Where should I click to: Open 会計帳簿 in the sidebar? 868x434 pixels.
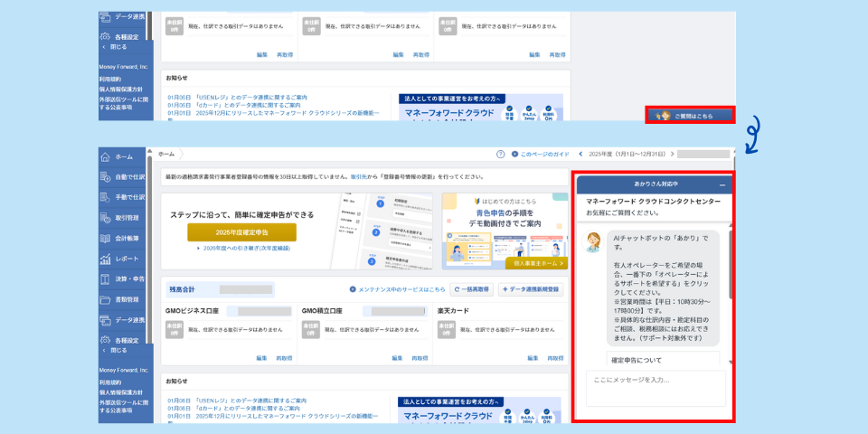122,239
